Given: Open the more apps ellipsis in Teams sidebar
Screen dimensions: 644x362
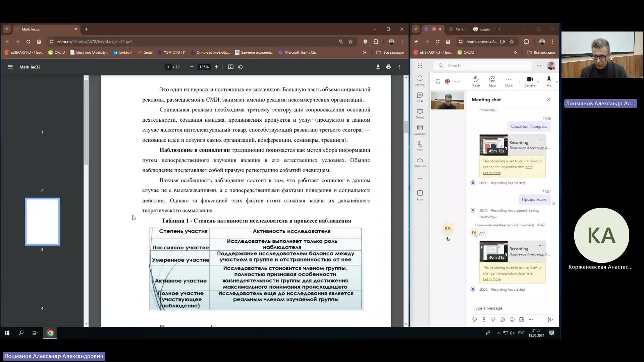Looking at the screenshot, I should tap(420, 179).
